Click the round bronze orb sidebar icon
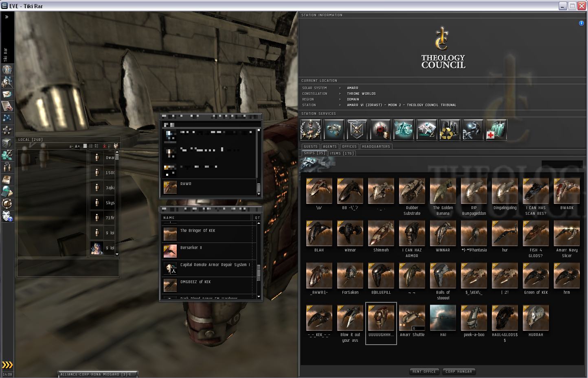The width and height of the screenshot is (588, 378). click(x=7, y=204)
